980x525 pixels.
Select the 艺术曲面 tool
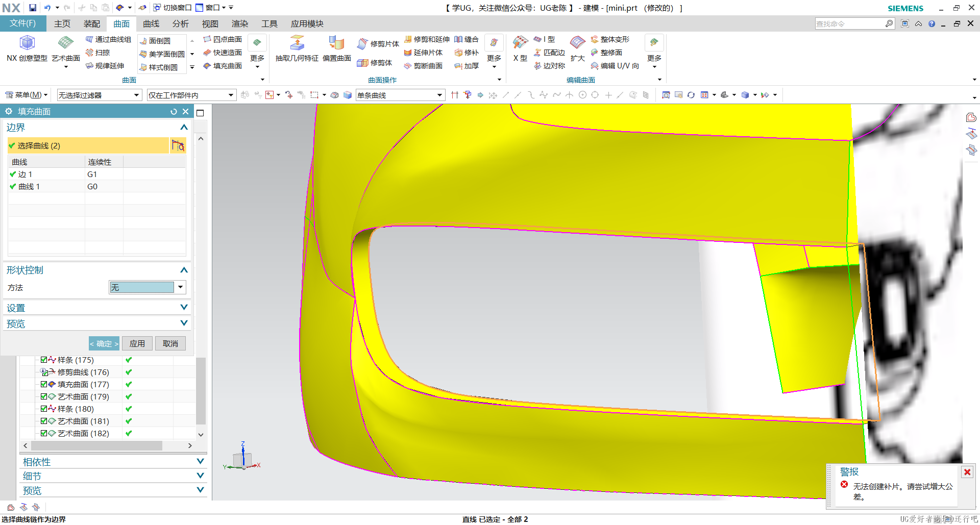tap(66, 49)
